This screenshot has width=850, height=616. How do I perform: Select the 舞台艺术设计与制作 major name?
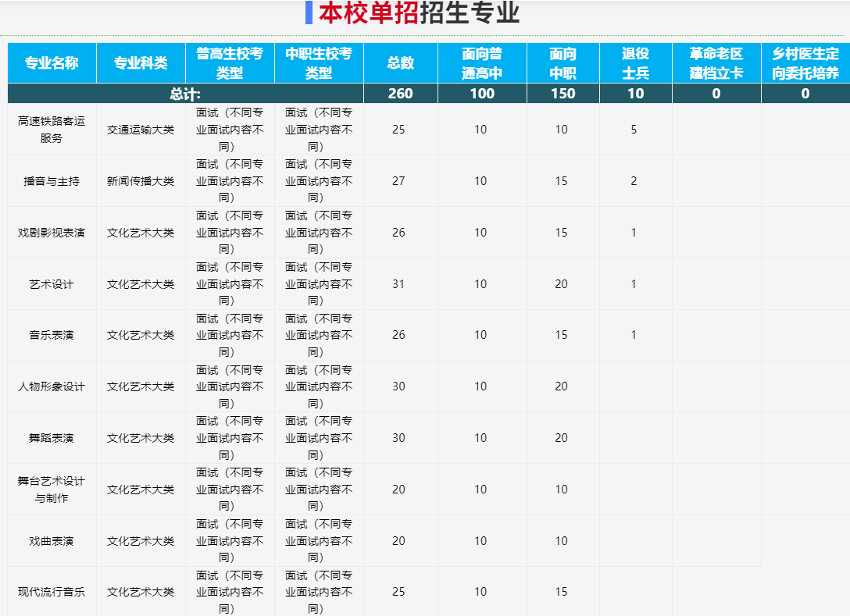[52, 490]
